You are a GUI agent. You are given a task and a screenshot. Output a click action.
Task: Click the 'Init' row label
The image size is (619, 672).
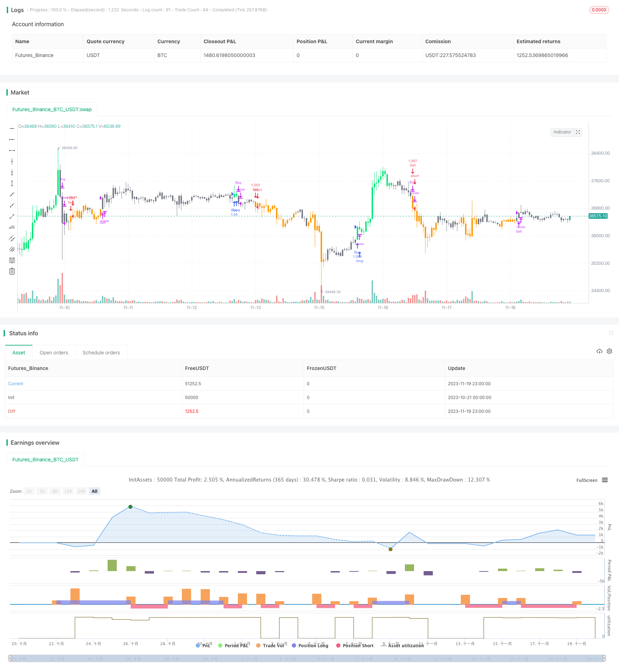(x=11, y=397)
